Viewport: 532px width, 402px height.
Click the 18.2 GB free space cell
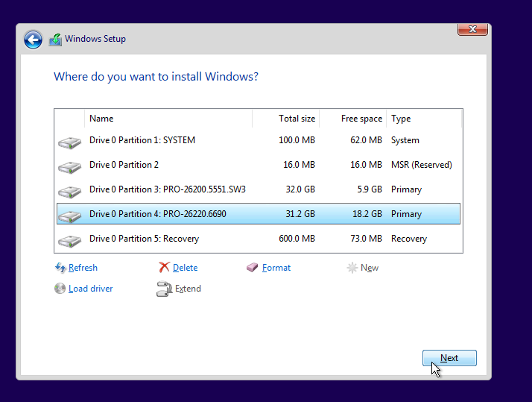click(367, 214)
